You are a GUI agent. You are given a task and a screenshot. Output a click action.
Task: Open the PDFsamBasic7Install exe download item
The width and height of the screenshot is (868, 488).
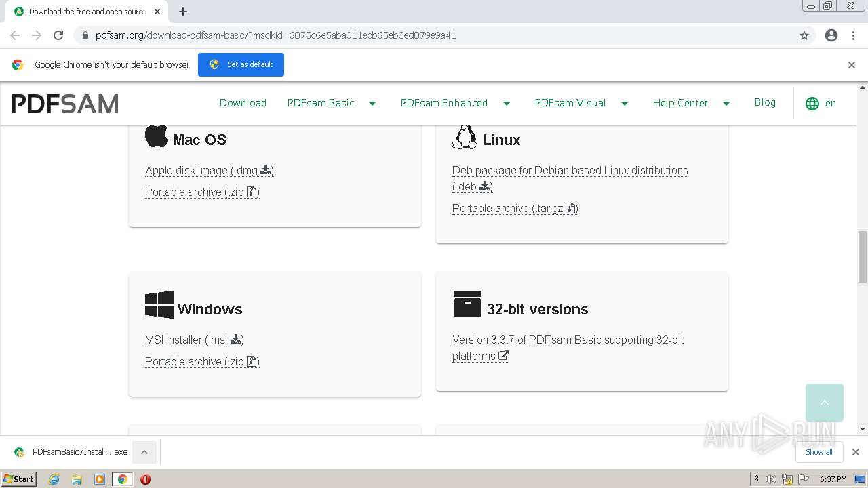tap(71, 452)
